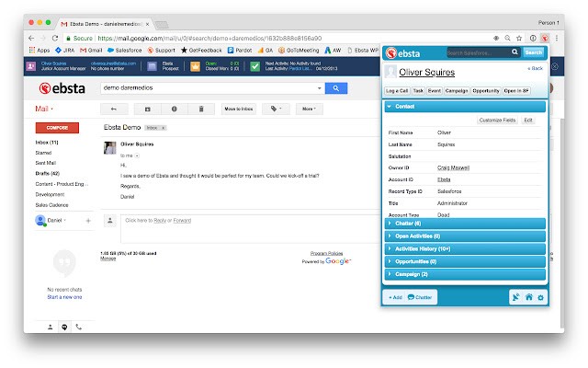
Task: Click the back arrow to inbox
Action: pos(113,109)
